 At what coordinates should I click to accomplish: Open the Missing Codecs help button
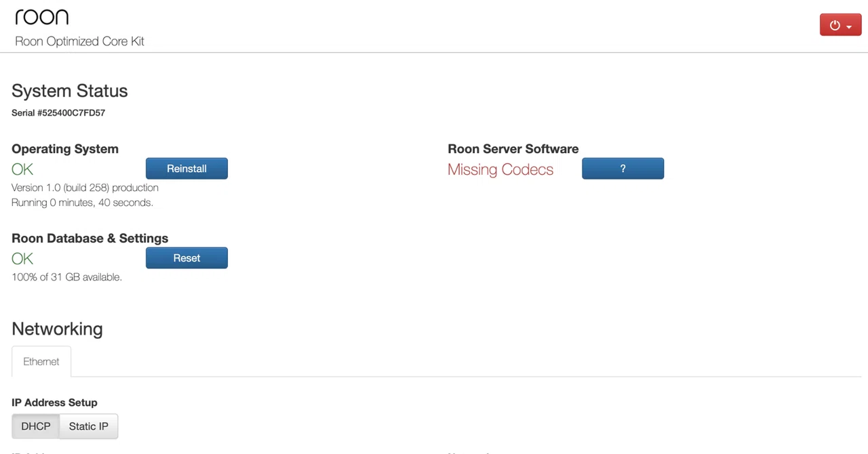(623, 169)
